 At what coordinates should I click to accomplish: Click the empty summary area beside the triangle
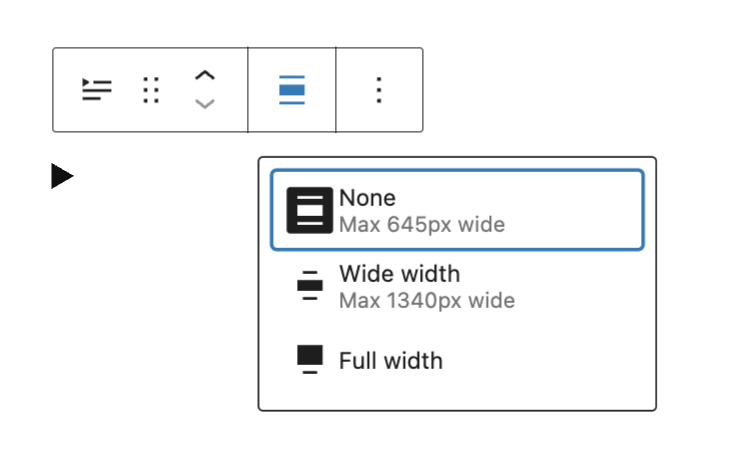(160, 177)
